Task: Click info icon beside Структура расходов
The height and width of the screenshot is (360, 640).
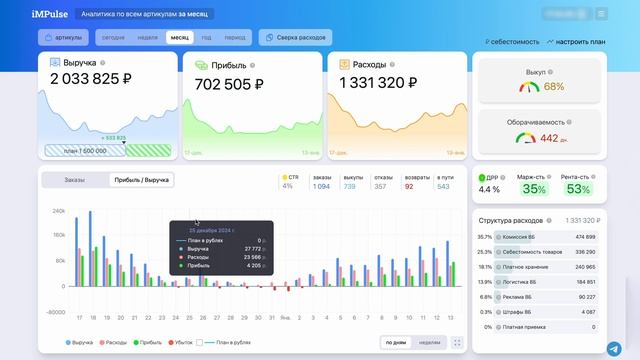Action: click(549, 220)
